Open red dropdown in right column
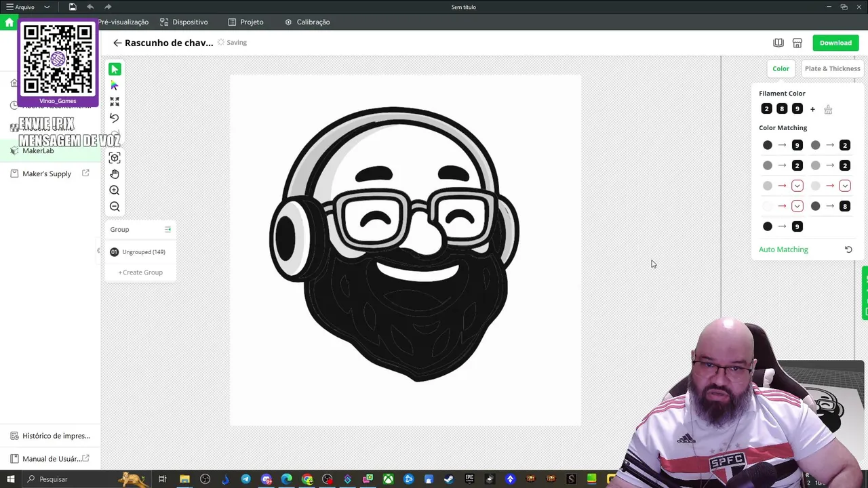The width and height of the screenshot is (868, 488). pos(845,186)
